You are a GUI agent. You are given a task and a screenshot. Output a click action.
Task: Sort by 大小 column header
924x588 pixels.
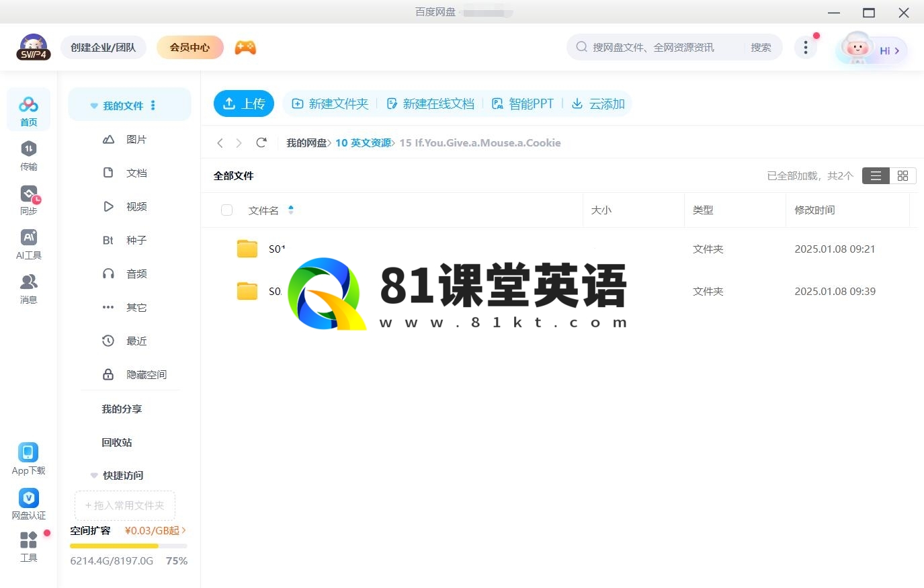pyautogui.click(x=601, y=210)
